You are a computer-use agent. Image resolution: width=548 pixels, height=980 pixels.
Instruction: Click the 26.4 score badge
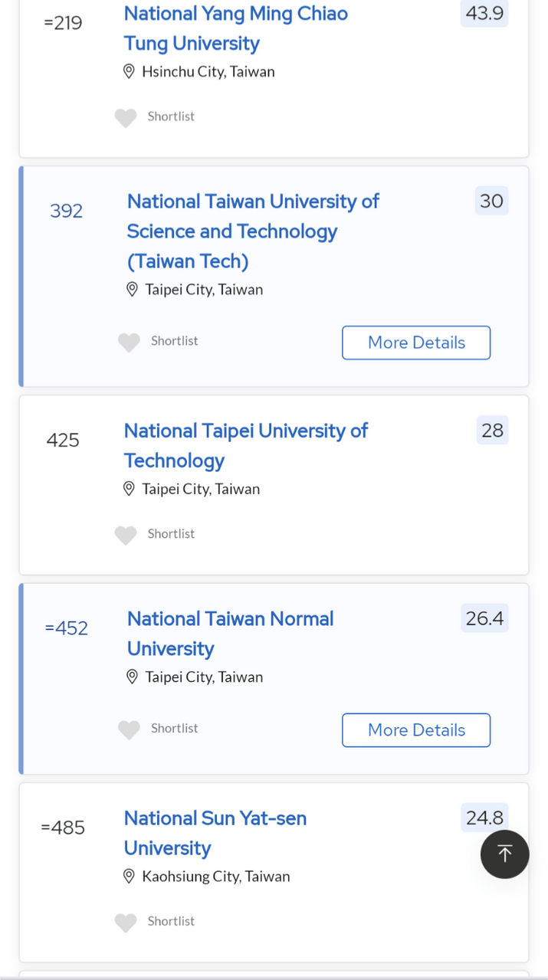(484, 618)
